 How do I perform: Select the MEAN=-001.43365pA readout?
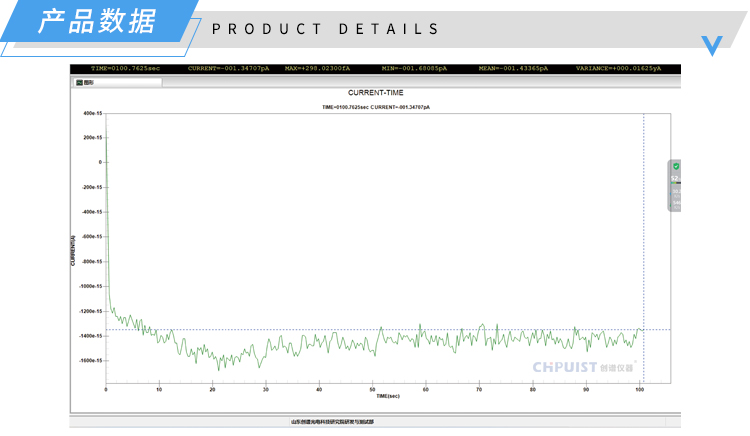(513, 68)
